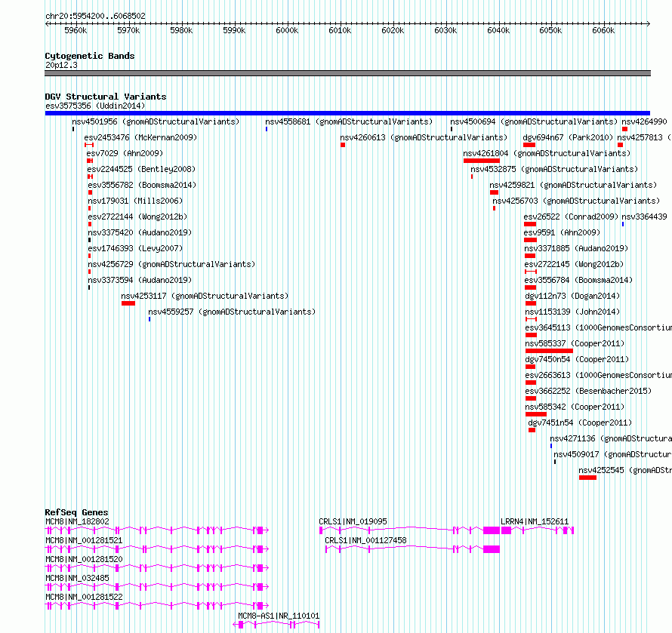Open esv3645113 1000Genomes variant label
Screen dimensions: 672x633
tap(598, 327)
